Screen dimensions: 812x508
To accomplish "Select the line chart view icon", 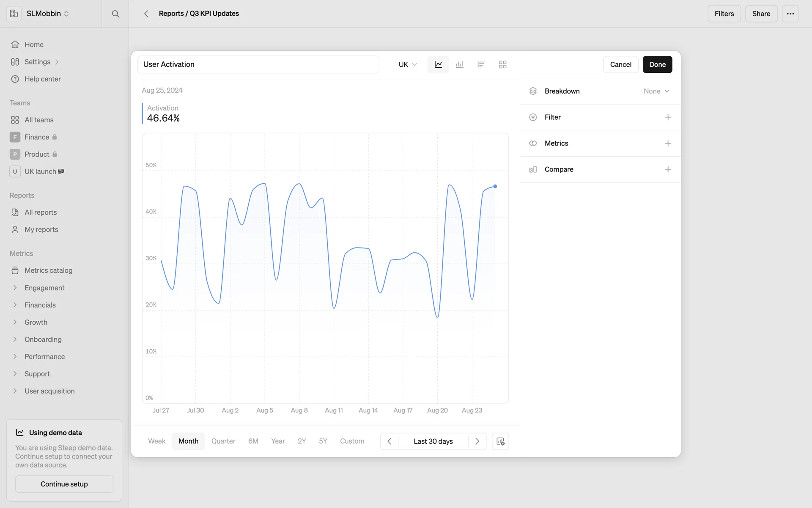I will tap(438, 64).
